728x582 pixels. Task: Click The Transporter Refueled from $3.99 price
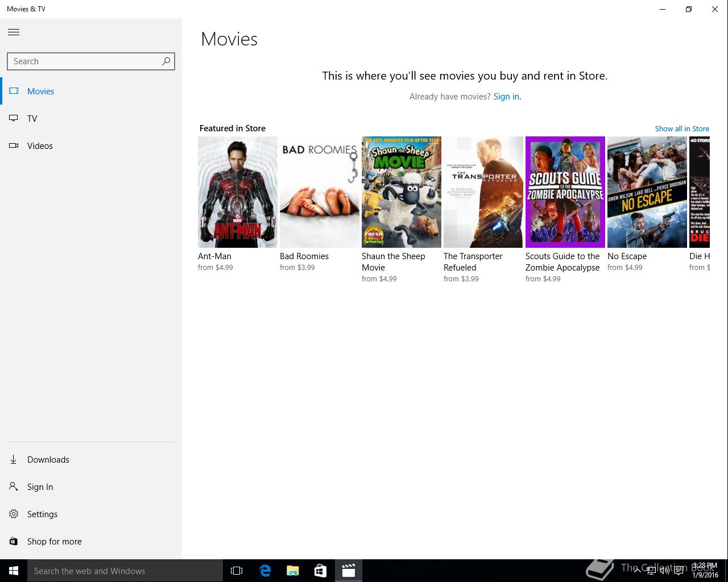461,279
